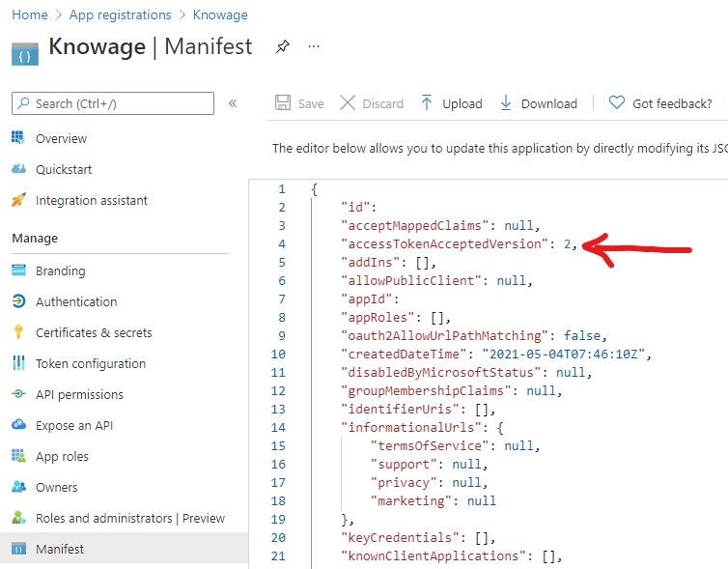
Task: Open the Branding menu item
Action: pos(61,270)
